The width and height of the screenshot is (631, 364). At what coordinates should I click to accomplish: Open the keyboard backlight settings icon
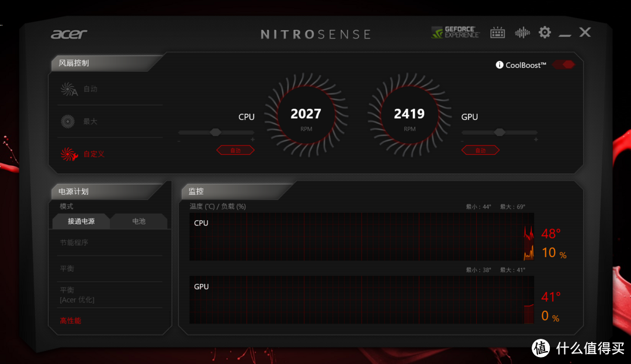click(497, 33)
